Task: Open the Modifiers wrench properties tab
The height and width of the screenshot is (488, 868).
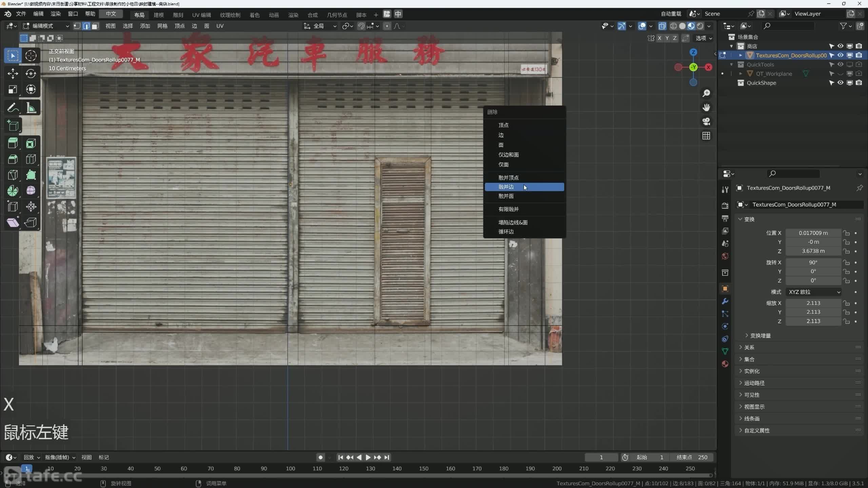Action: tap(725, 301)
